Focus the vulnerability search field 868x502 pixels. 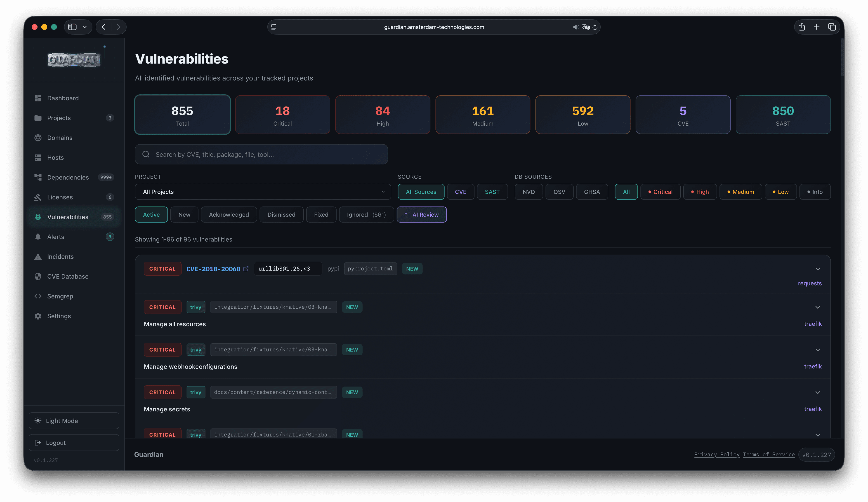(262, 154)
